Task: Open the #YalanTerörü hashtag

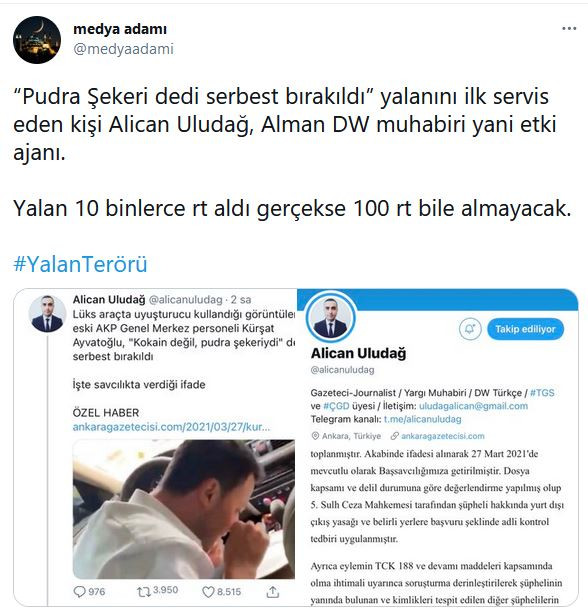Action: 80,264
